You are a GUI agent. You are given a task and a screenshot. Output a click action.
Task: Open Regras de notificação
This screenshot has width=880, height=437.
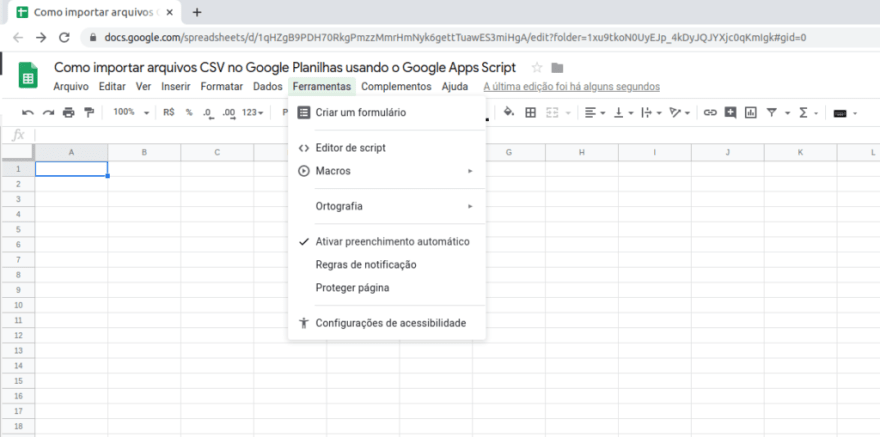[387, 265]
